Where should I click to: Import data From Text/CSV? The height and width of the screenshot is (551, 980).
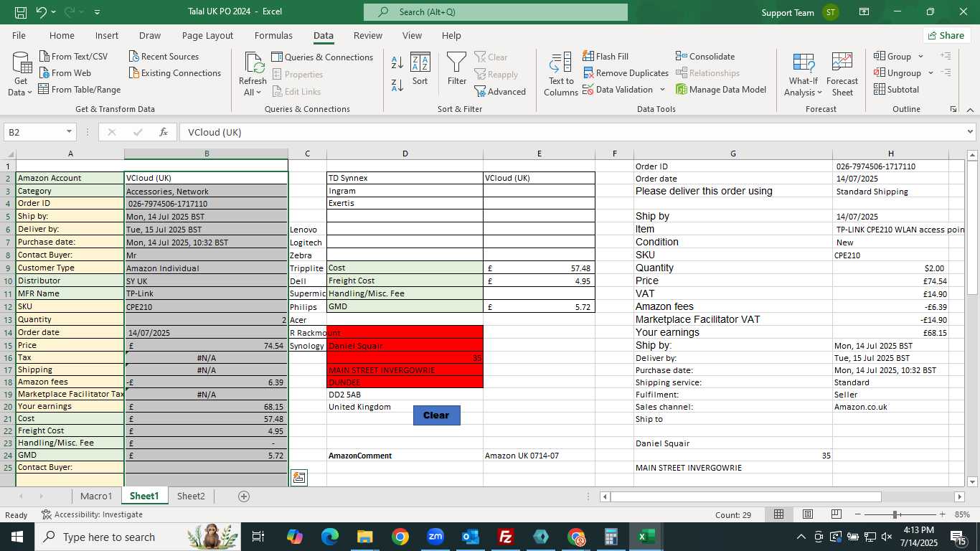[x=72, y=57]
